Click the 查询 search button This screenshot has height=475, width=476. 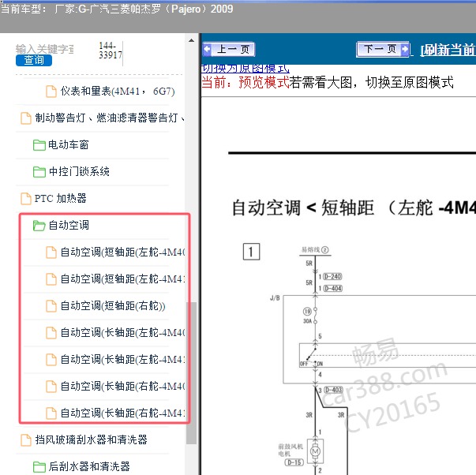(x=34, y=60)
